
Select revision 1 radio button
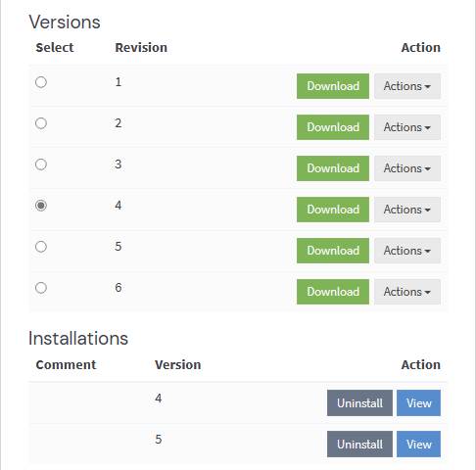[41, 82]
